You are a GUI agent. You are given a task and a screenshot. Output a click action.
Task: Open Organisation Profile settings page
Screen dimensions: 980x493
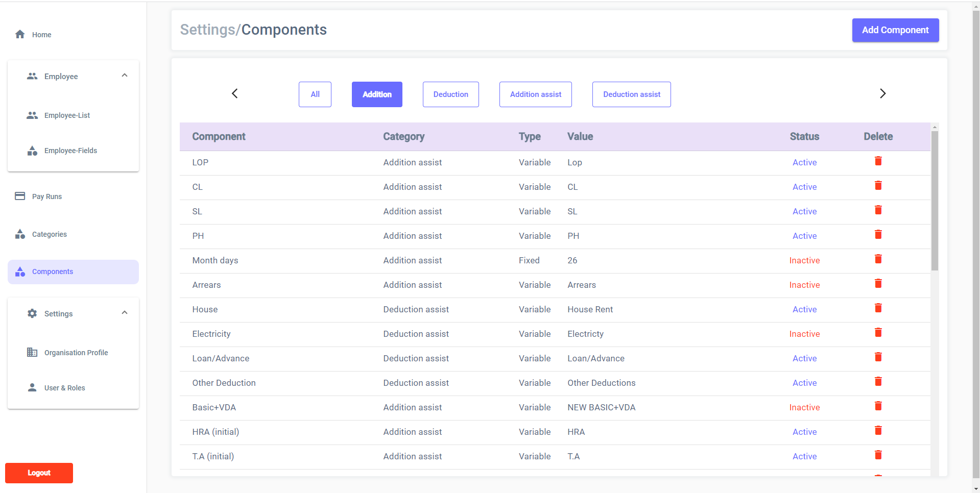76,353
